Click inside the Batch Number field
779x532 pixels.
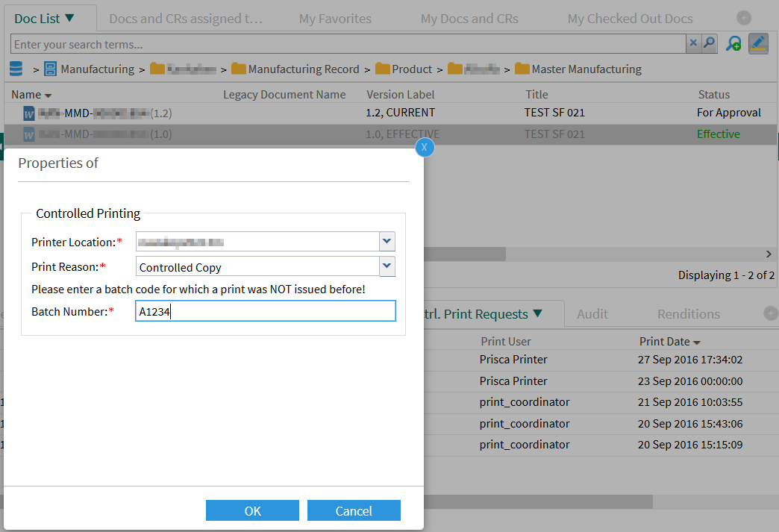pyautogui.click(x=265, y=311)
